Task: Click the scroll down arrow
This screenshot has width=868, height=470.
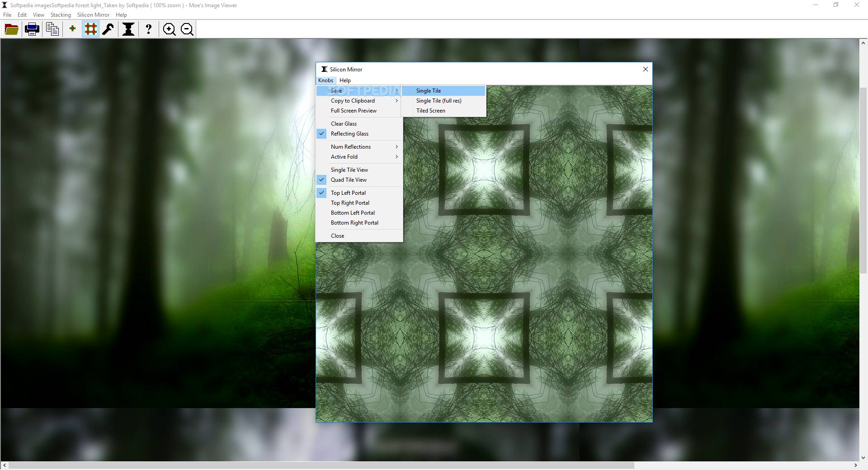Action: click(863, 457)
